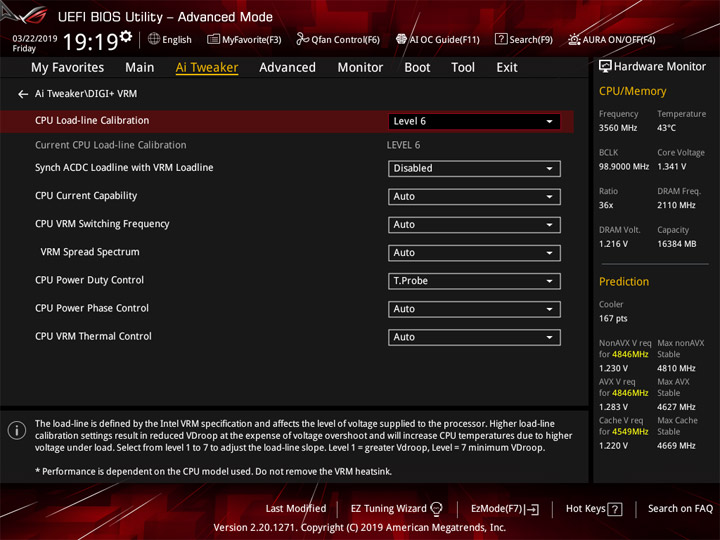Click the 19:19 clock display
The height and width of the screenshot is (540, 720).
90,42
